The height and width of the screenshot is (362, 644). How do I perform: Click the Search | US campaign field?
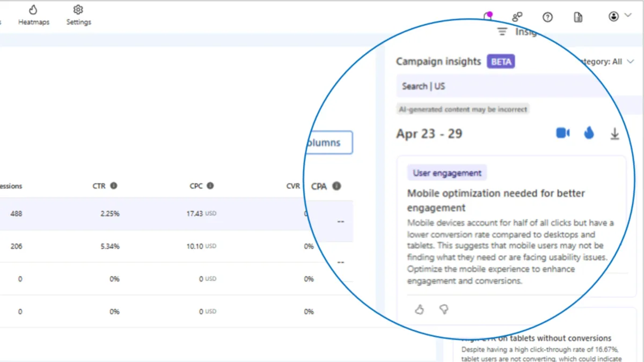[423, 86]
